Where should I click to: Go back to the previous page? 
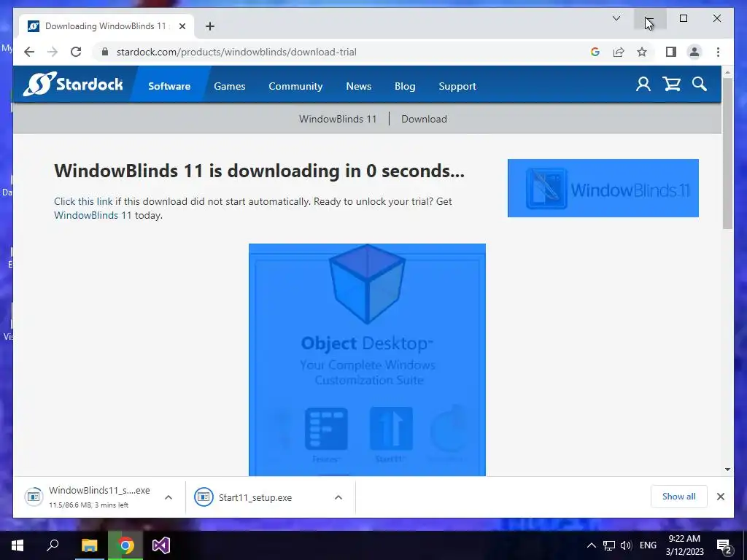tap(29, 52)
